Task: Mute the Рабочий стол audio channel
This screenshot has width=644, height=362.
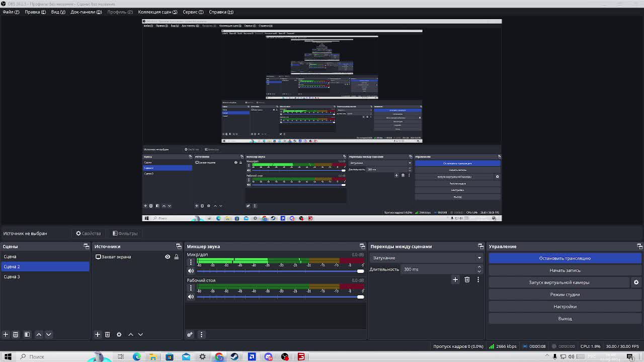Action: pyautogui.click(x=191, y=297)
